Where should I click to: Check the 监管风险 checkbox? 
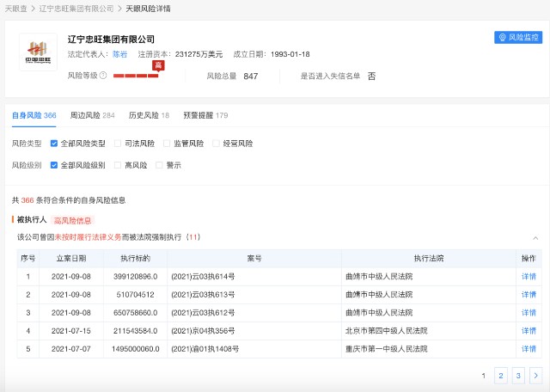pyautogui.click(x=167, y=144)
